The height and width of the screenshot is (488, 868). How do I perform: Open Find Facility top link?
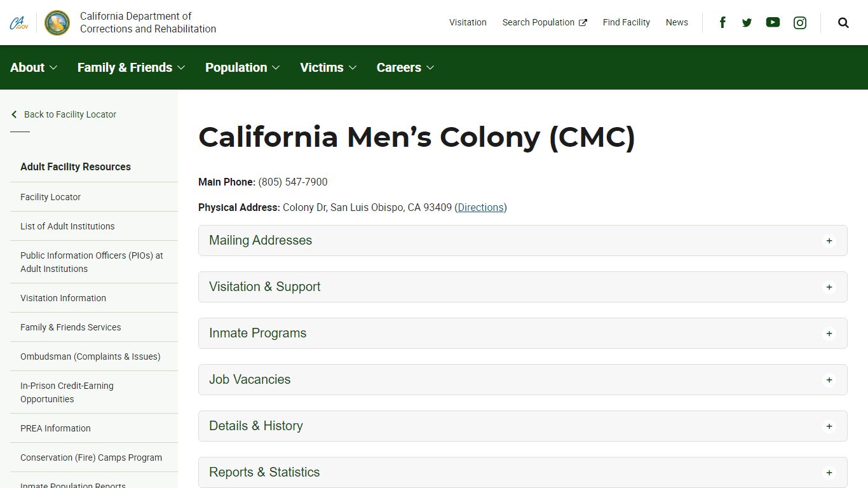tap(626, 22)
